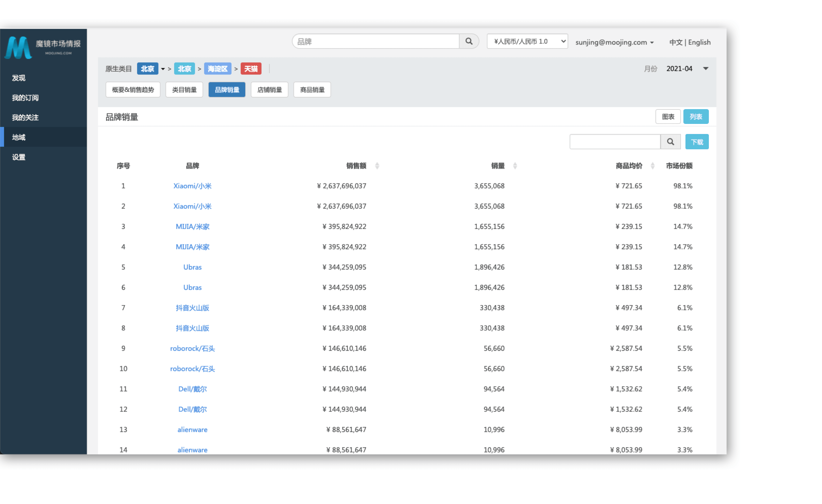Open the sunjing@moojing.com account menu
Image resolution: width=822 pixels, height=504 pixels.
(x=614, y=42)
